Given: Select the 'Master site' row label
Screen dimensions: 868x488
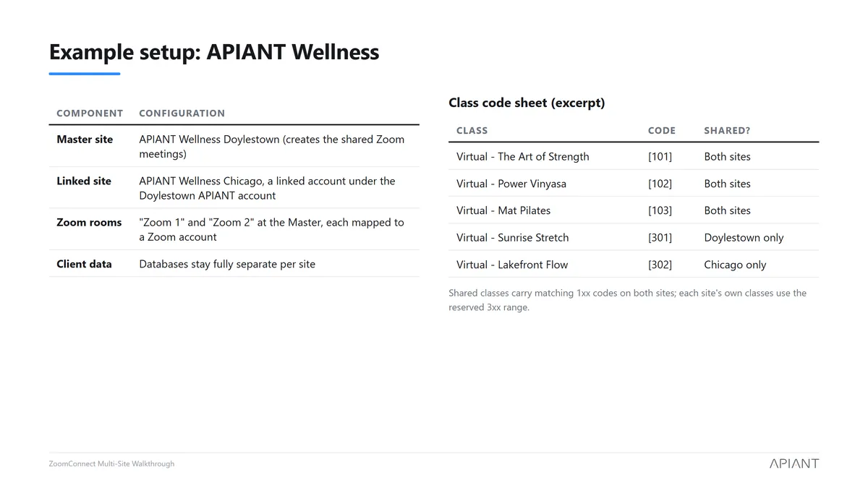Looking at the screenshot, I should 85,140.
